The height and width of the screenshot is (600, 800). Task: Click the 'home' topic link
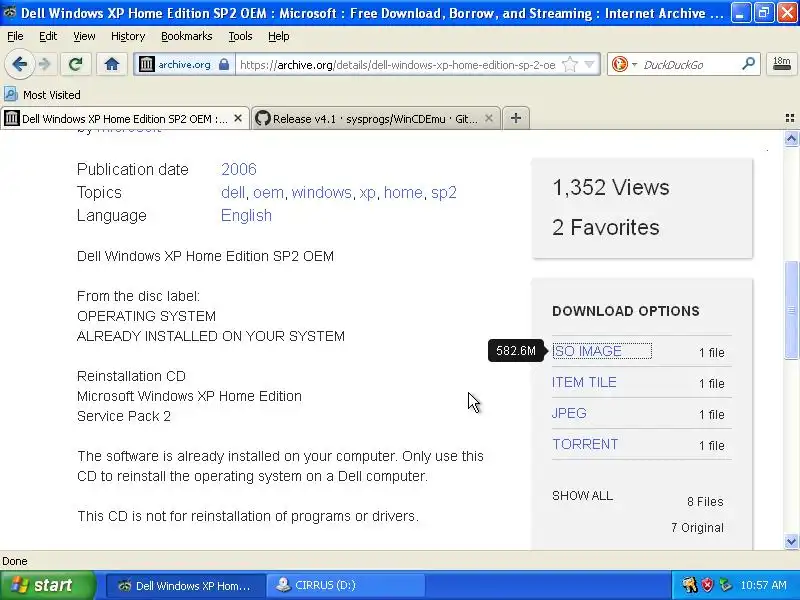click(x=403, y=192)
